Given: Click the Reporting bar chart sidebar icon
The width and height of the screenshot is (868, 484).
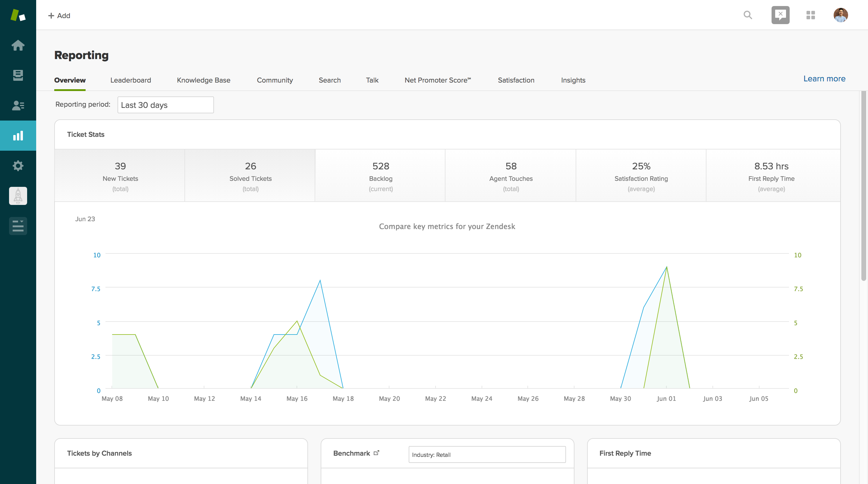Looking at the screenshot, I should (18, 136).
